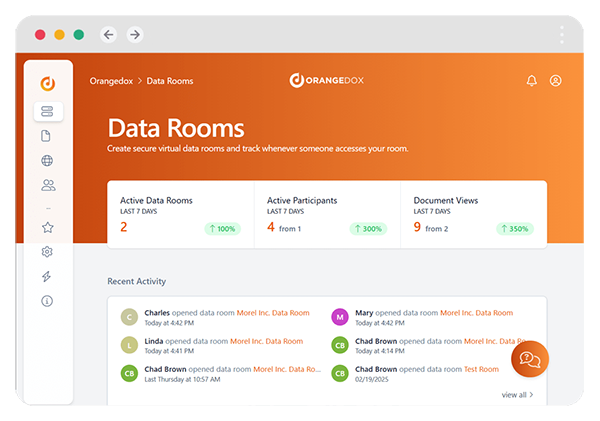The width and height of the screenshot is (600, 421).
Task: Open the Test Room link
Action: (x=481, y=369)
